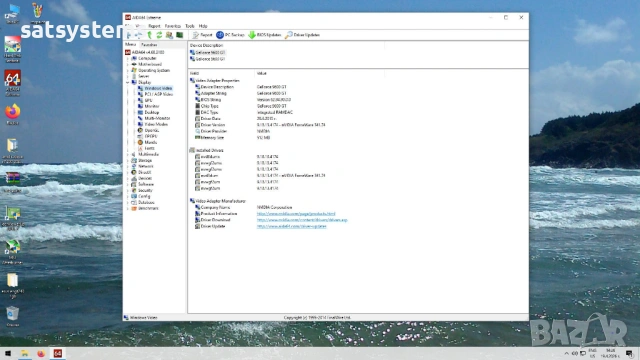Open the Recycle Bin desktop icon

(13, 316)
